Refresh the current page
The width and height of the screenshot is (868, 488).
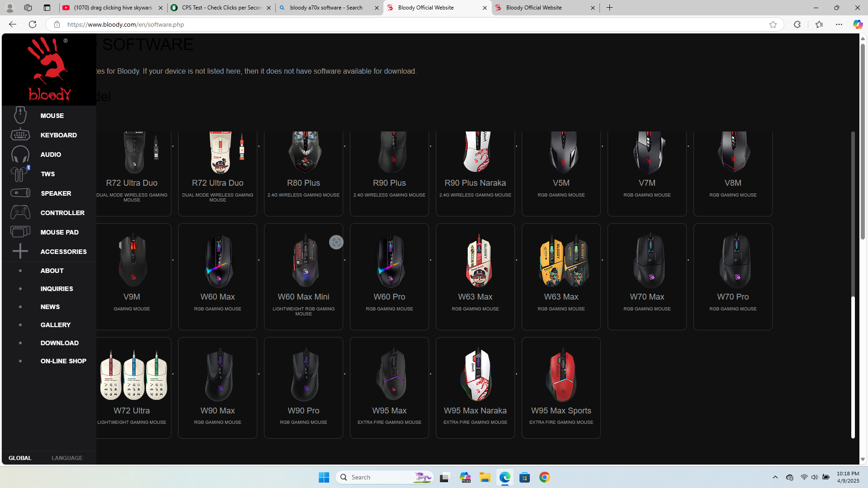click(33, 24)
